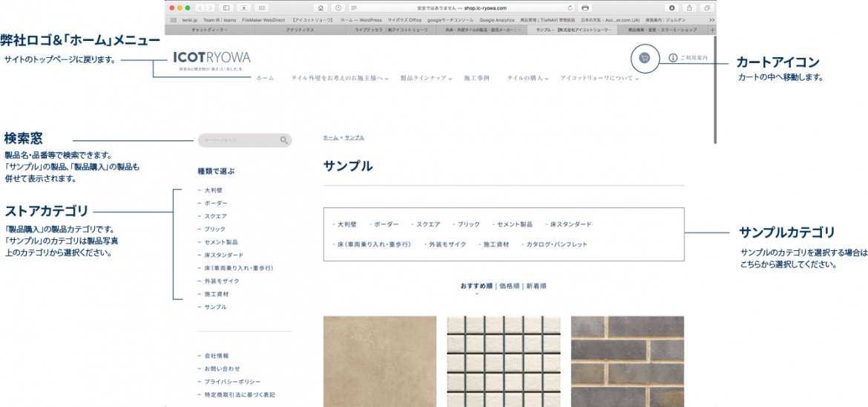
Task: Click Safari's forward arrow button
Action: [211, 8]
